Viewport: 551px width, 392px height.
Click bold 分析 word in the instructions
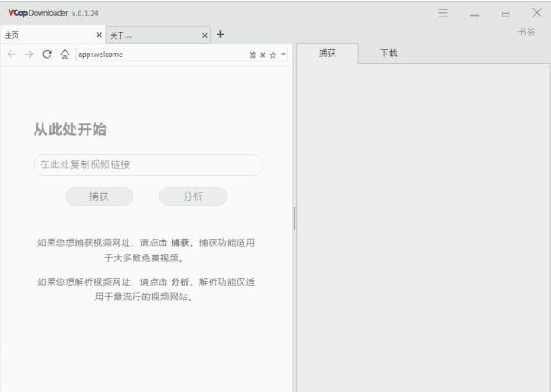click(x=180, y=282)
